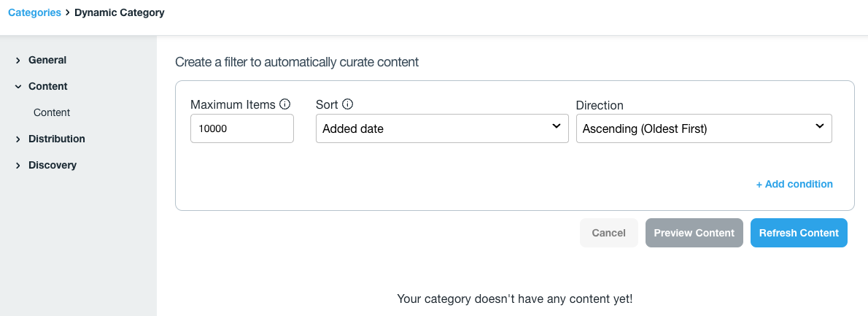
Task: Select the bold Content sidebar heading
Action: [48, 86]
